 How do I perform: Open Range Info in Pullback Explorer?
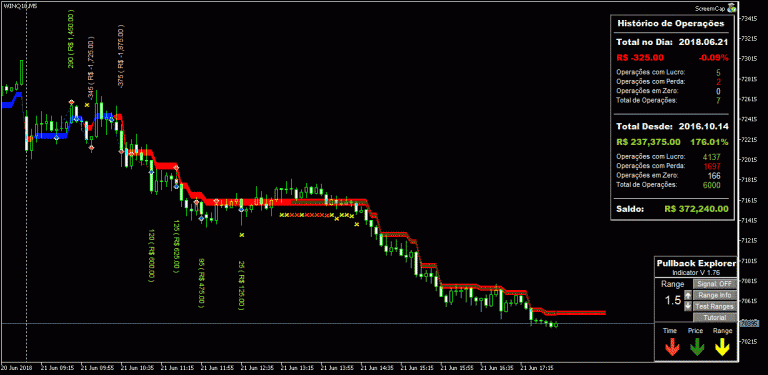[715, 295]
